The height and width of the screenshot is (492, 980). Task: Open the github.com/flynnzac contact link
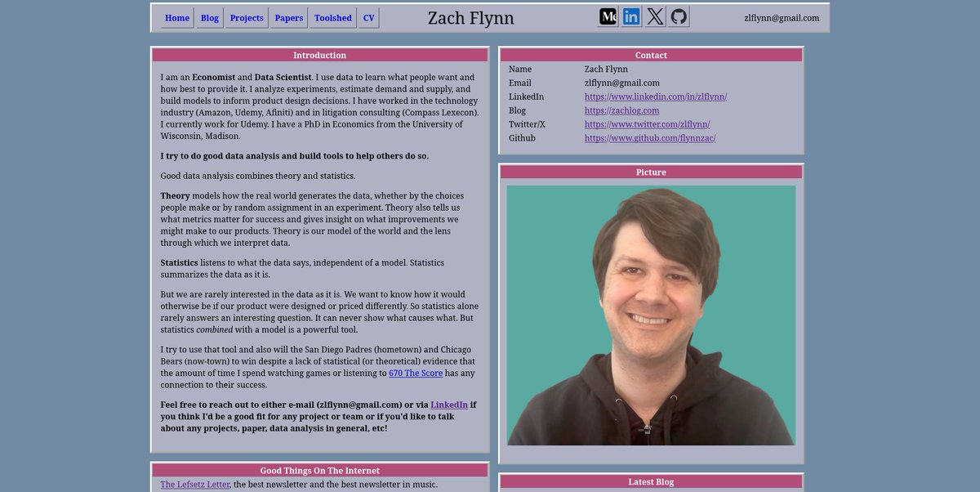pos(649,137)
